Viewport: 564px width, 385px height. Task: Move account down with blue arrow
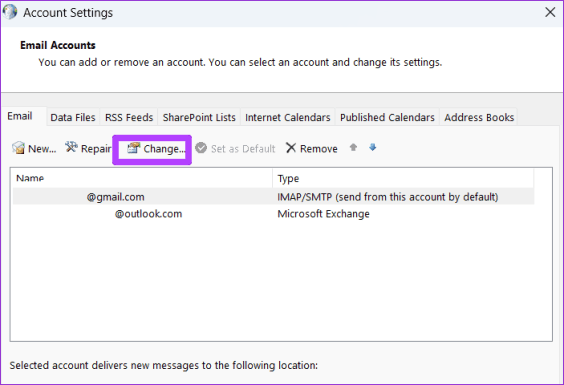[373, 147]
